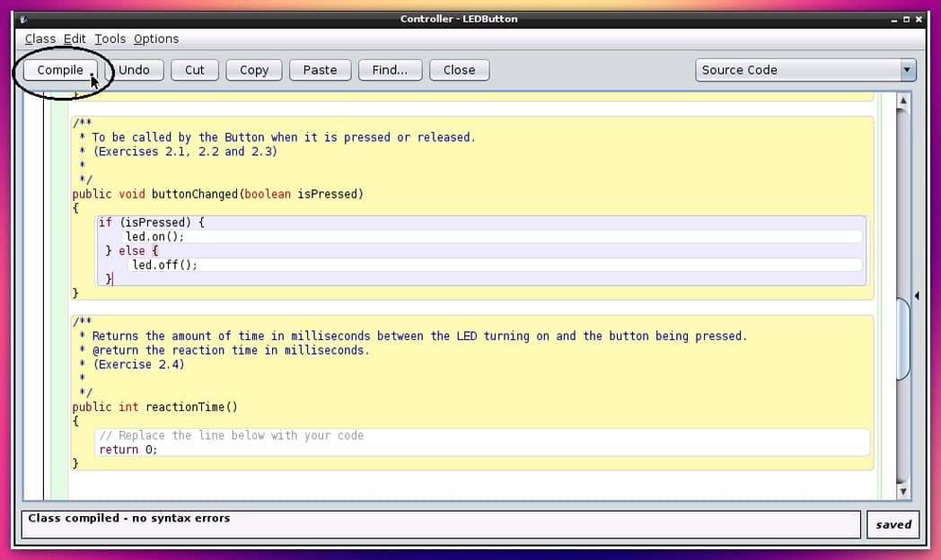Image resolution: width=941 pixels, height=560 pixels.
Task: Open the Find... dialog button
Action: point(390,70)
